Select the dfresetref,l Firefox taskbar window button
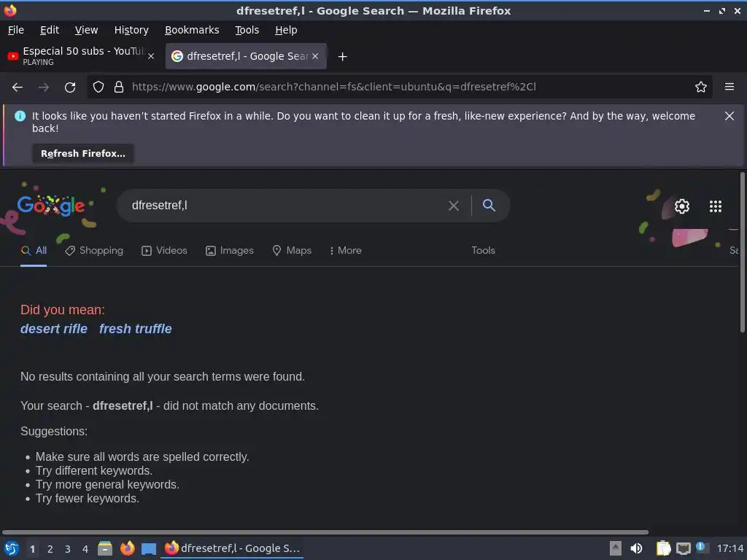 [x=232, y=548]
